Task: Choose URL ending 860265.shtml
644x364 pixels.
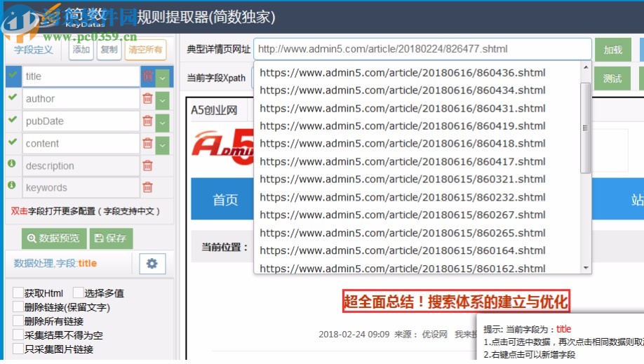Action: 403,233
